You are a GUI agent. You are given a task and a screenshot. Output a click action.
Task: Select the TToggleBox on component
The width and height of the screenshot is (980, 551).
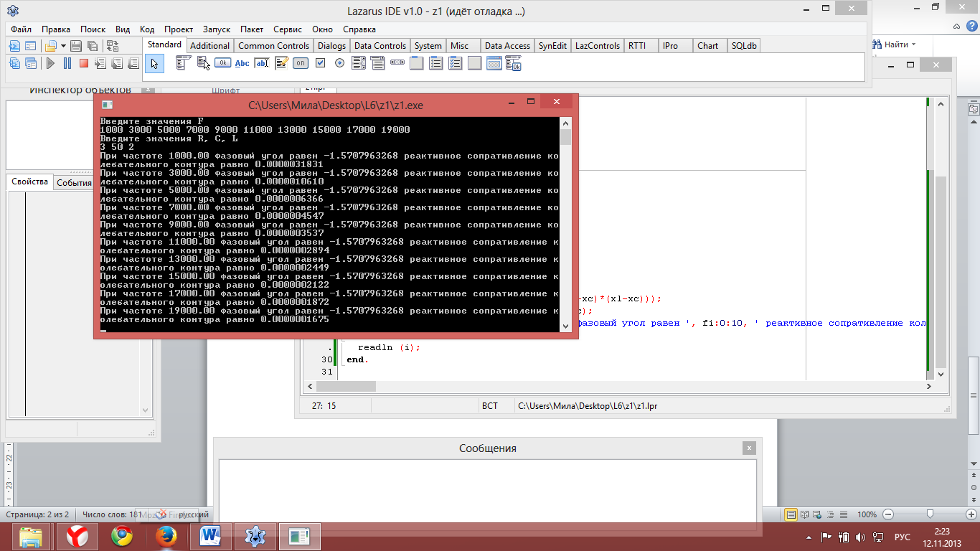click(x=301, y=63)
